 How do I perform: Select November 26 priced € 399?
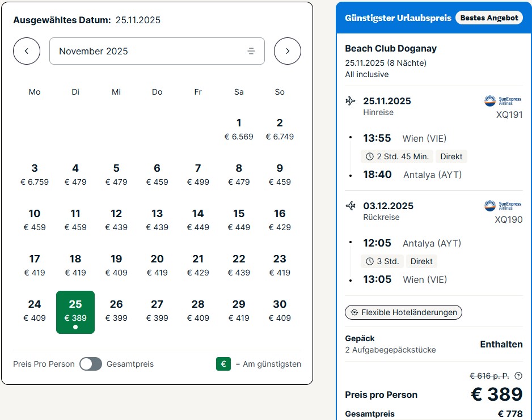point(116,311)
